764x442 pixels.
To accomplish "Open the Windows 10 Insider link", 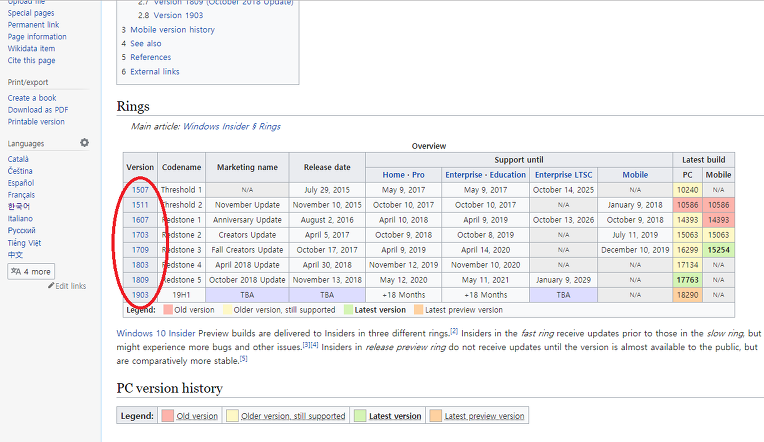I will (156, 334).
